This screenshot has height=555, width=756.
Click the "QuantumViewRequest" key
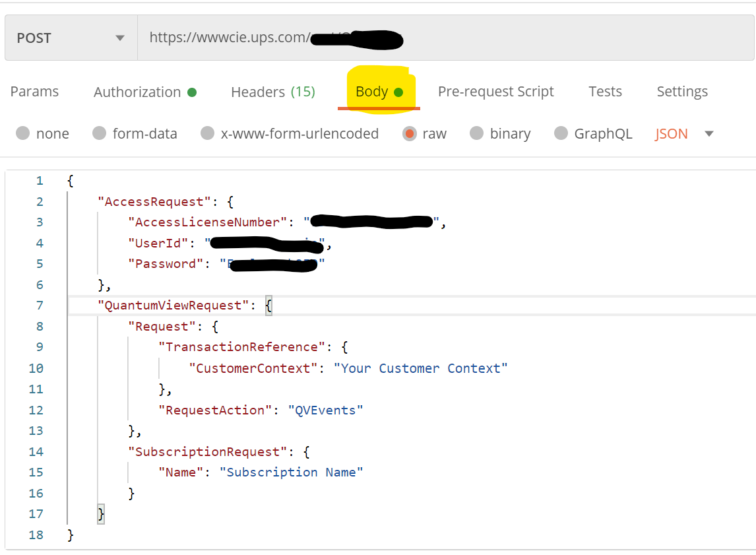tap(173, 306)
